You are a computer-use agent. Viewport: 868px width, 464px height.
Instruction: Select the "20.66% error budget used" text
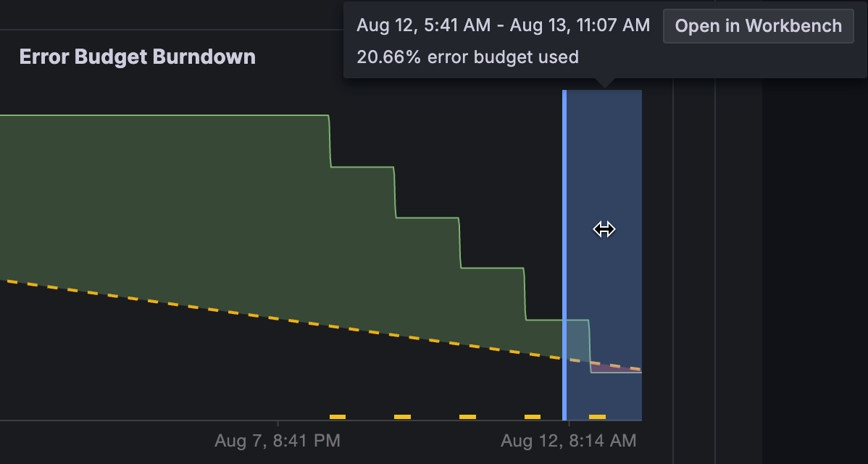pos(467,57)
